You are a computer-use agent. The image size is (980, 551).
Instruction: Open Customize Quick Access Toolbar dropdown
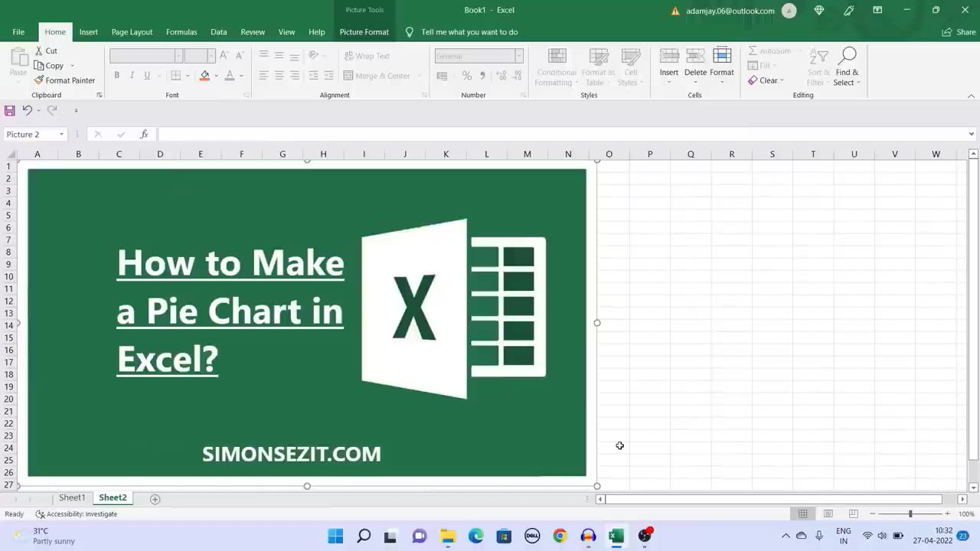point(76,111)
